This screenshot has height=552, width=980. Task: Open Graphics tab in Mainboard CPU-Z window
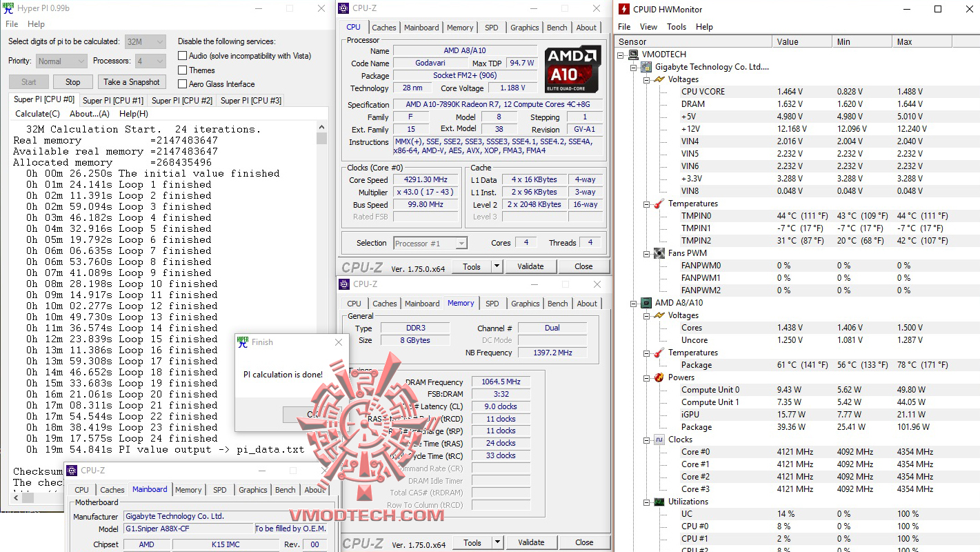click(253, 490)
